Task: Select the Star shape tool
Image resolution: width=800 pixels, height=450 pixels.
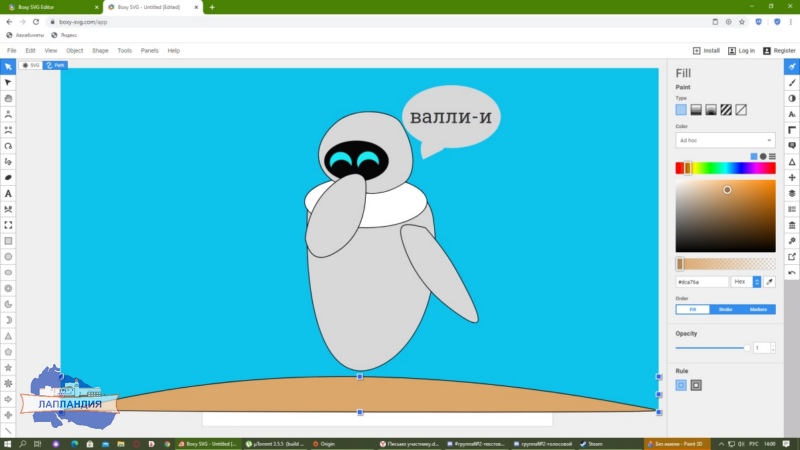Action: pyautogui.click(x=8, y=367)
